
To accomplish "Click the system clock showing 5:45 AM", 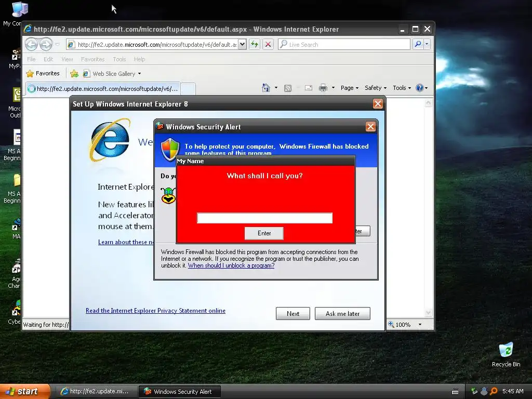I will point(513,391).
